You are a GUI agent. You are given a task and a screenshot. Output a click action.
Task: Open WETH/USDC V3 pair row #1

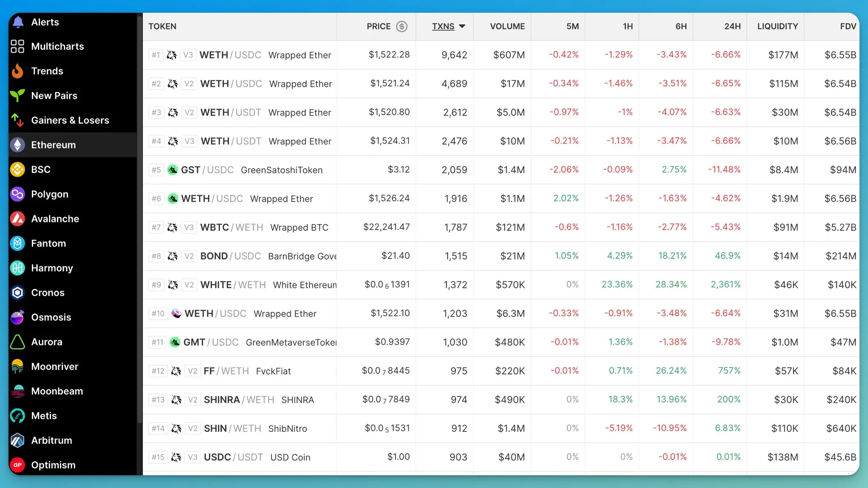coord(501,55)
